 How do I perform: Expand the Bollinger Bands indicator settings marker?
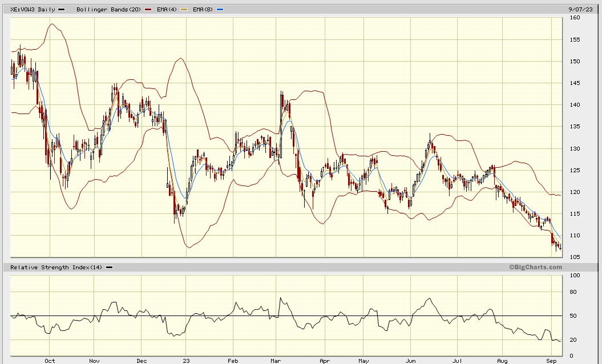(147, 9)
